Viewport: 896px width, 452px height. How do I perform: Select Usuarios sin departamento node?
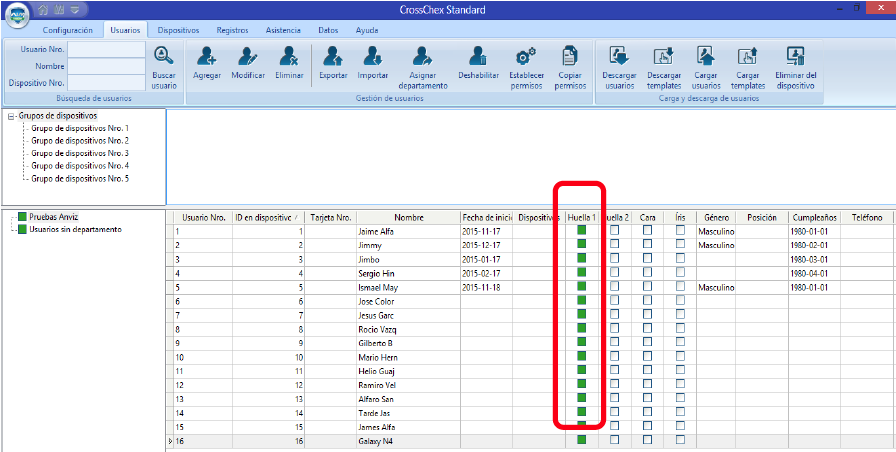point(75,229)
